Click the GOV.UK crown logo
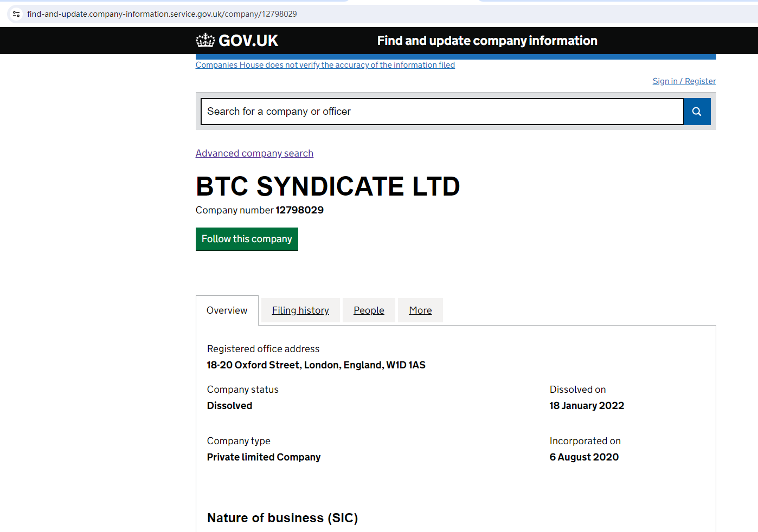The height and width of the screenshot is (532, 758). click(205, 41)
